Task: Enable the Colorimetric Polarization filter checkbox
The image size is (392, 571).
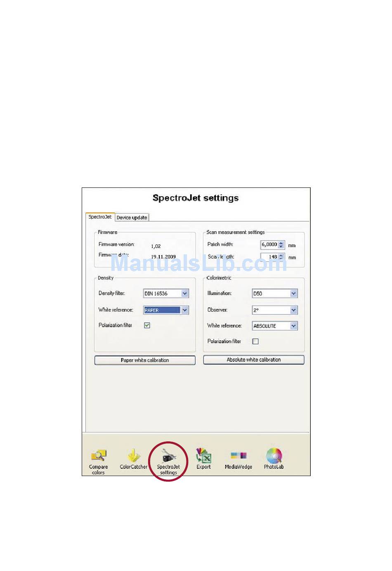Action: [x=255, y=341]
